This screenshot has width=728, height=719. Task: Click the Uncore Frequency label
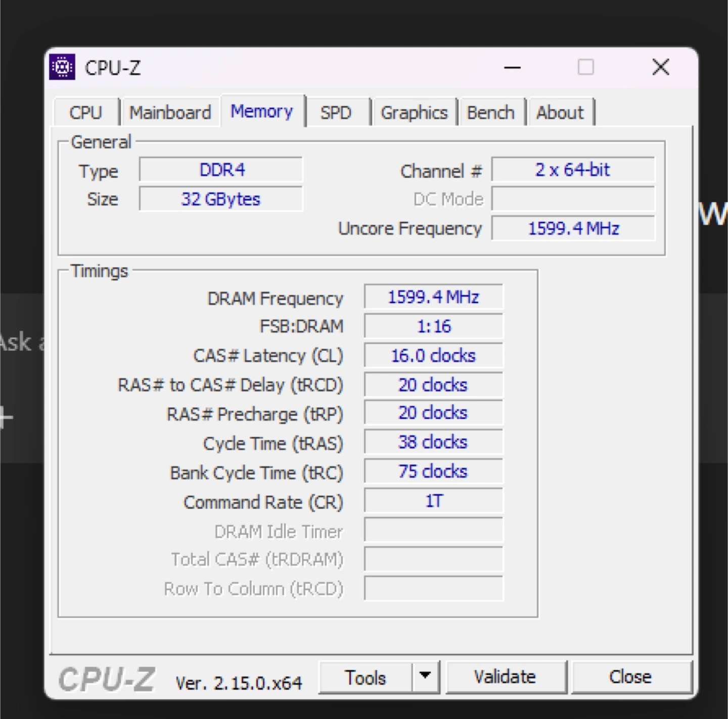[410, 229]
